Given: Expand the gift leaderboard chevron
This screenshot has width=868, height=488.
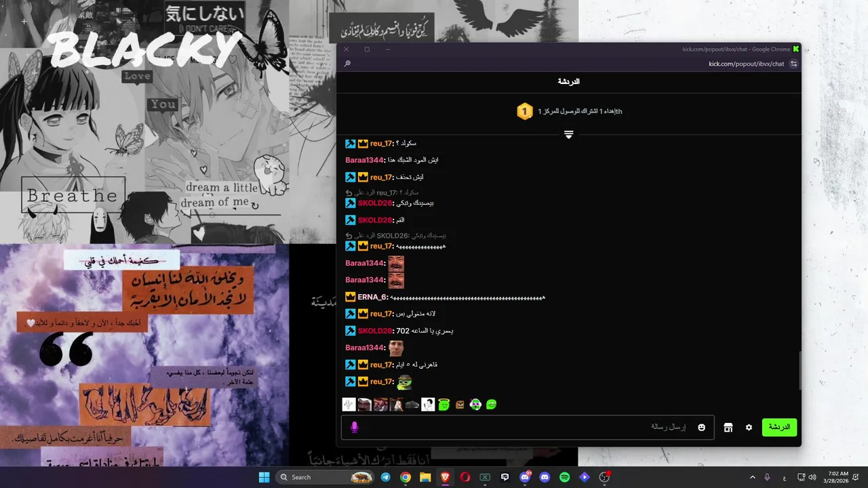Looking at the screenshot, I should pyautogui.click(x=569, y=135).
